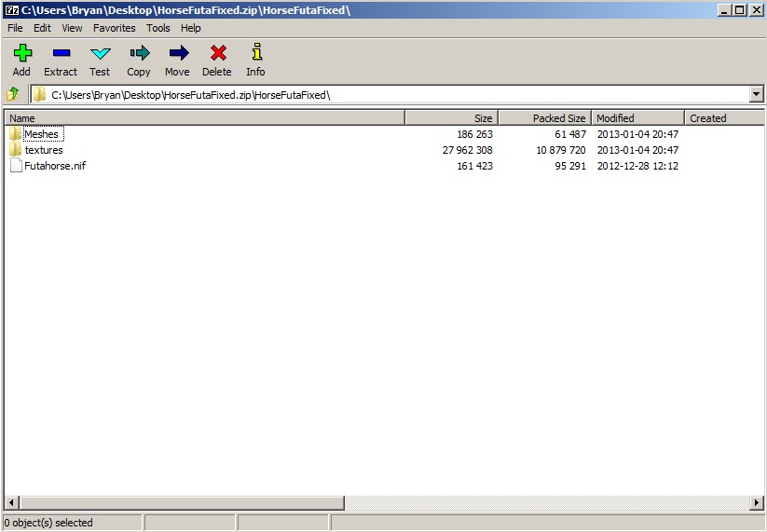Click the Move arrow icon
Screen dimensions: 767x532
[177, 54]
